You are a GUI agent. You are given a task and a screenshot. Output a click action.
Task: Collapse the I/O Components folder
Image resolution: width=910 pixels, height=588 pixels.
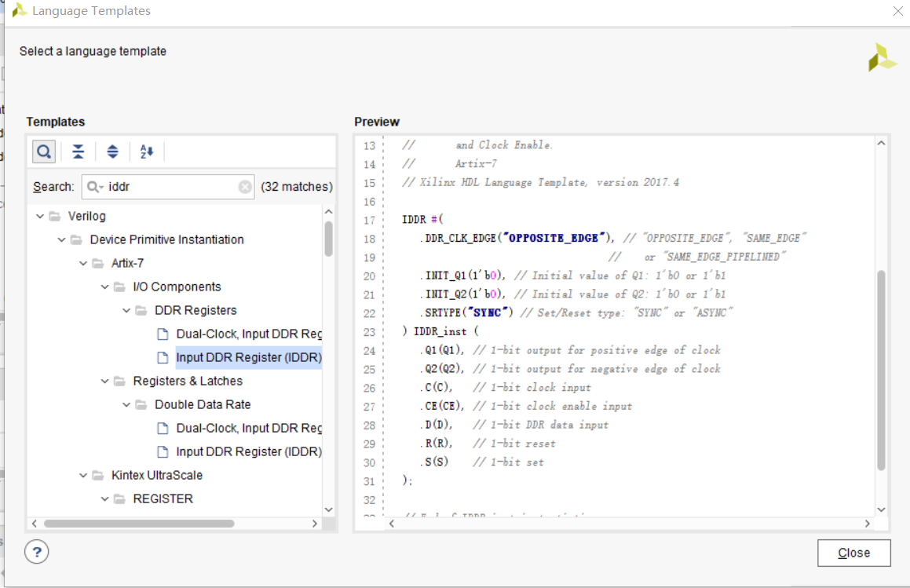click(x=105, y=287)
